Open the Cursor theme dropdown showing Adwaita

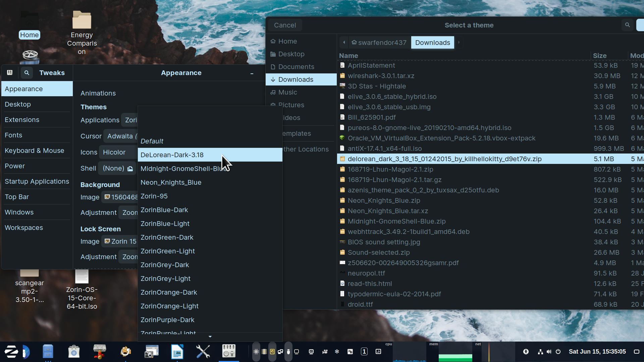click(121, 136)
